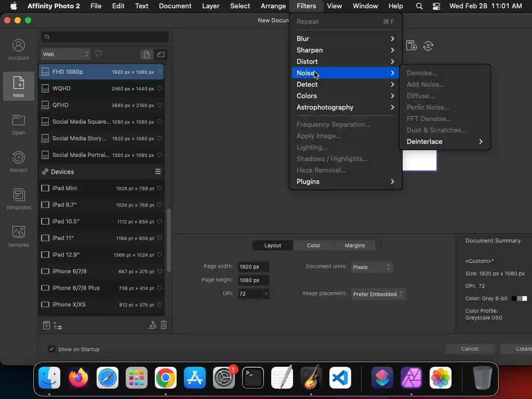Toggle Show on Startup checkbox

click(x=51, y=349)
